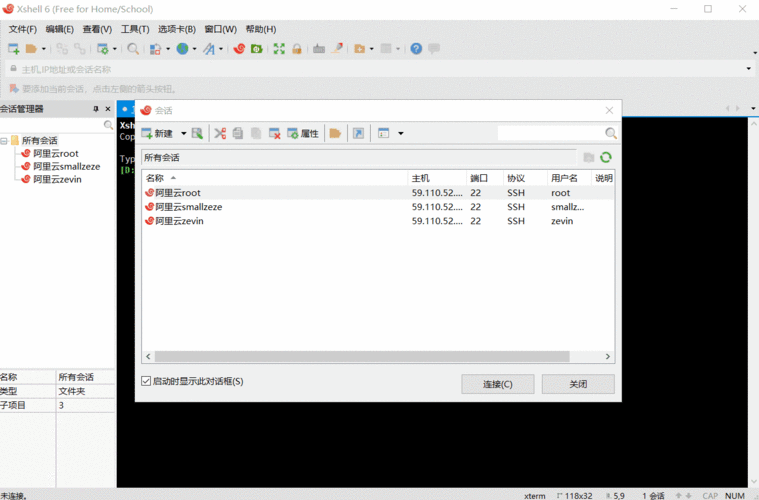Open the tab list dropdown arrow at right
The image size is (759, 500).
pyautogui.click(x=753, y=108)
